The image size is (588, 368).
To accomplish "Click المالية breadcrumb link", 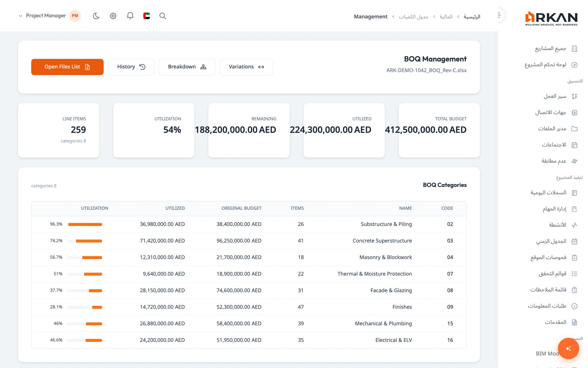I will click(x=446, y=17).
